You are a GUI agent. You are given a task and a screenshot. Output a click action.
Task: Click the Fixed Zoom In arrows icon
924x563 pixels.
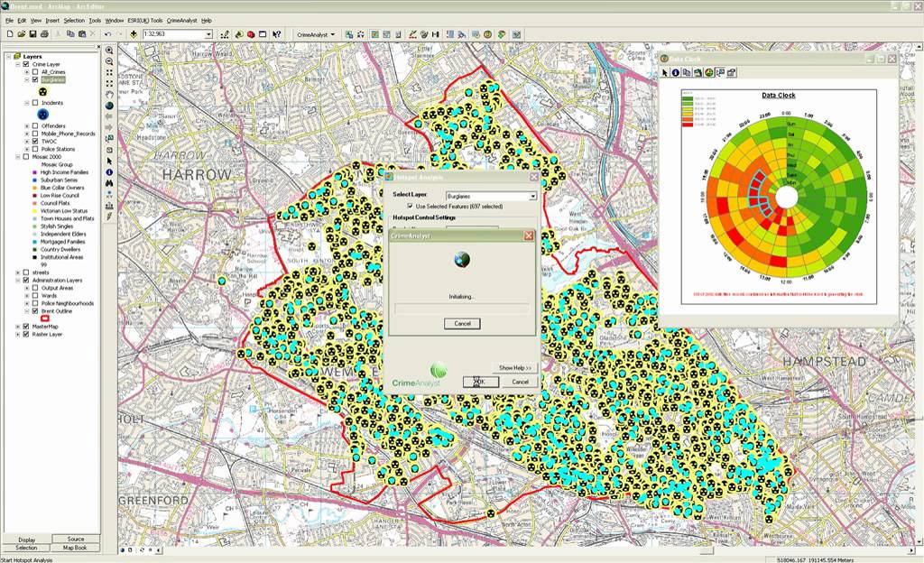click(x=109, y=72)
